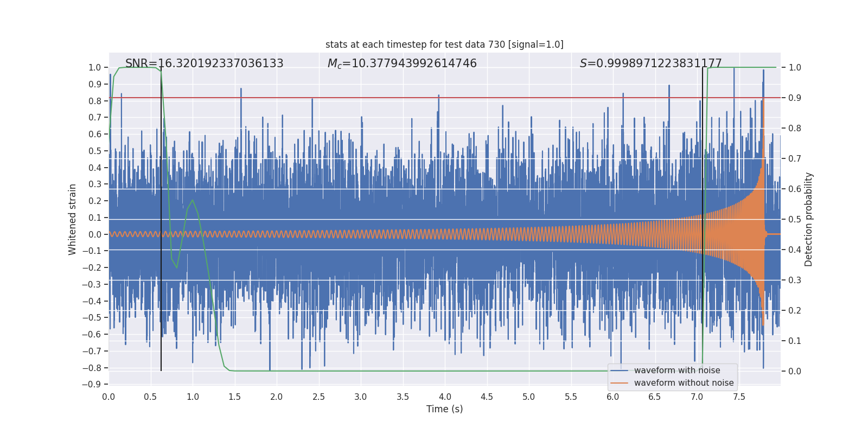
Task: Click the 2.0 tick on the time axis
Action: point(277,397)
